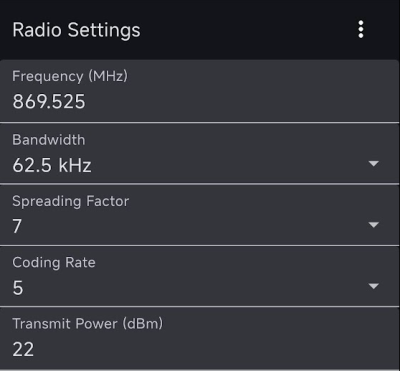Select the 62.5 kHz bandwidth value
Image resolution: width=400 pixels, height=371 pixels.
(x=52, y=165)
